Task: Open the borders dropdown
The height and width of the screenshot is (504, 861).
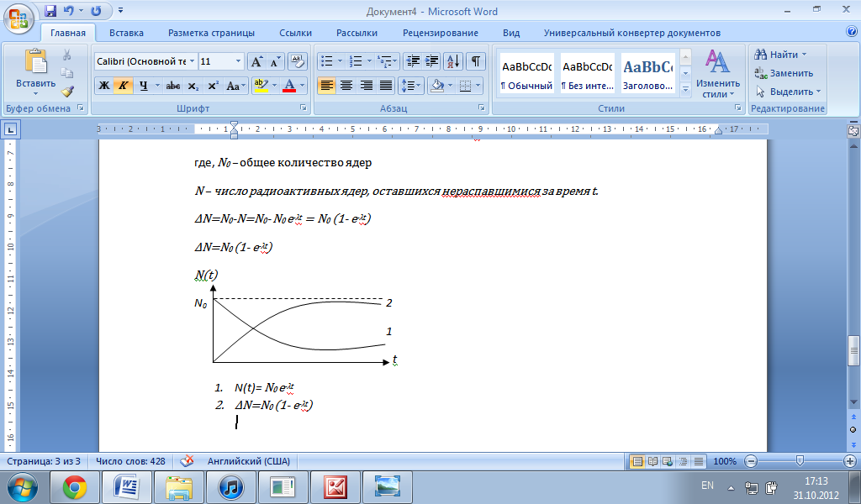Action: (478, 86)
